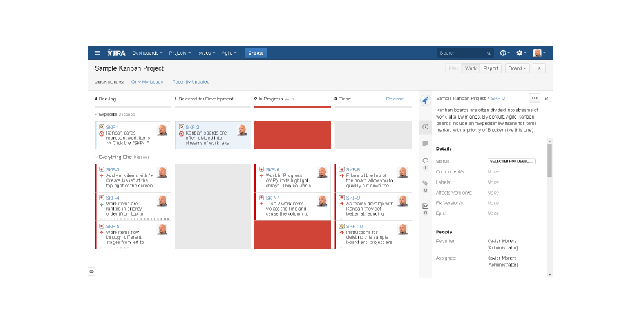Open issue SKP-4 link
The image size is (644, 324).
tap(113, 198)
